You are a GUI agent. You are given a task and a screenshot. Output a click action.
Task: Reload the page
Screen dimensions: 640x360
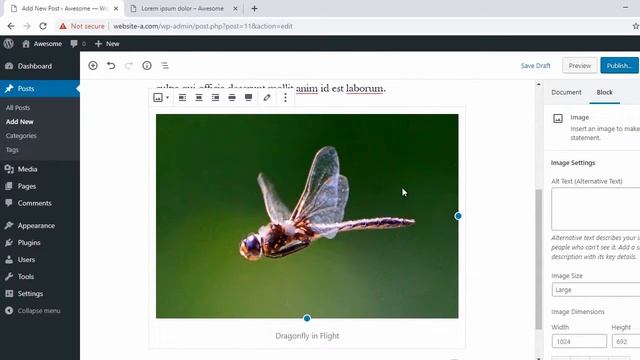(43, 26)
